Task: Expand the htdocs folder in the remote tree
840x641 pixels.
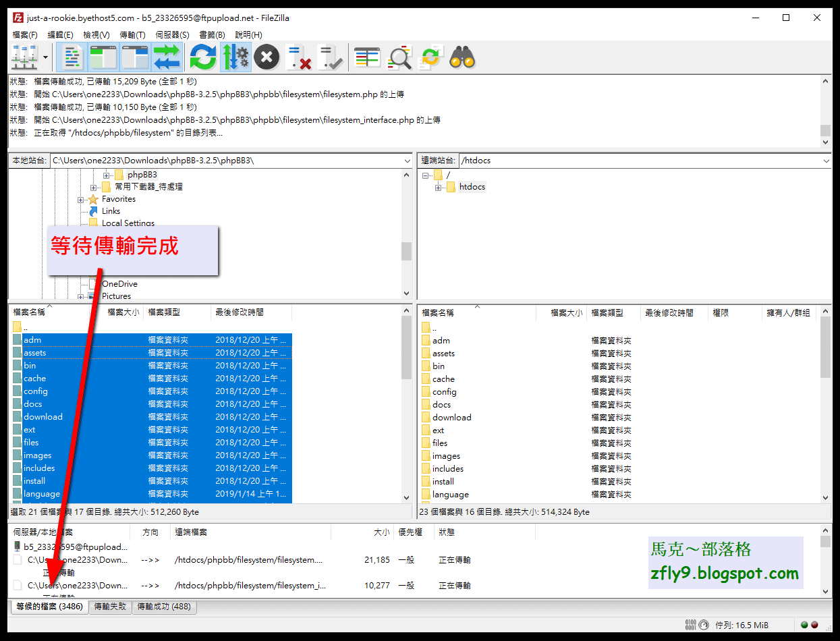Action: [439, 187]
